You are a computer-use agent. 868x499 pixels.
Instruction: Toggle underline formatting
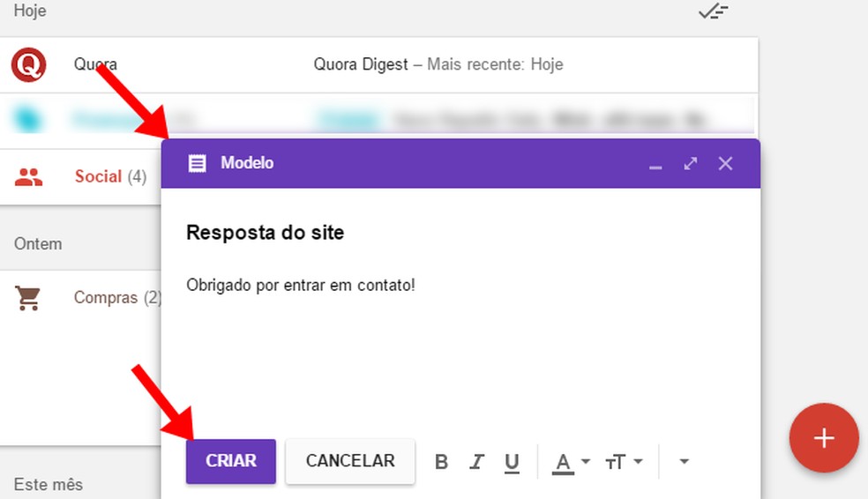coord(512,461)
